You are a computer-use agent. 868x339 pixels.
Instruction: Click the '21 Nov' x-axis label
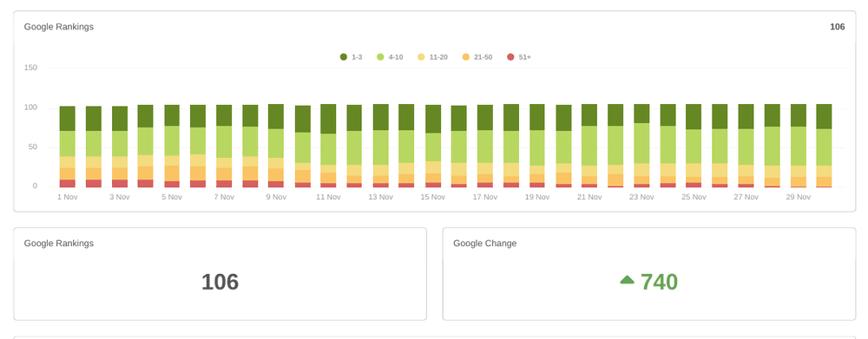pos(589,198)
